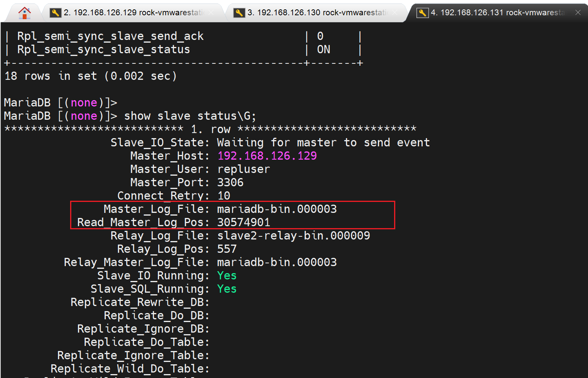Screen dimensions: 588x378
Task: Close the 192.168.126.131 session tab
Action: [578, 13]
